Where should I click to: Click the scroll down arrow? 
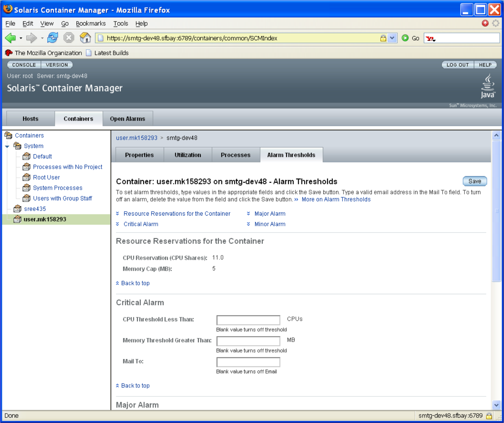point(496,405)
